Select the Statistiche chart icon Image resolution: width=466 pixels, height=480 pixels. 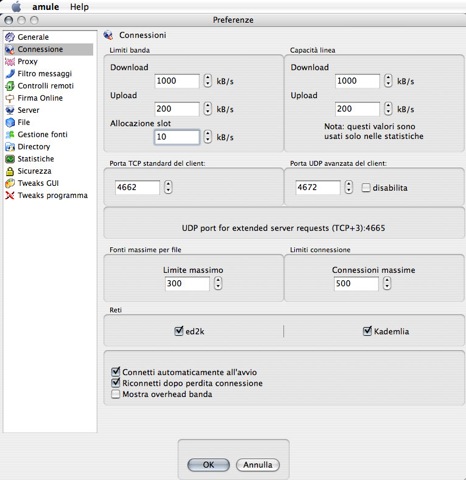(10, 159)
